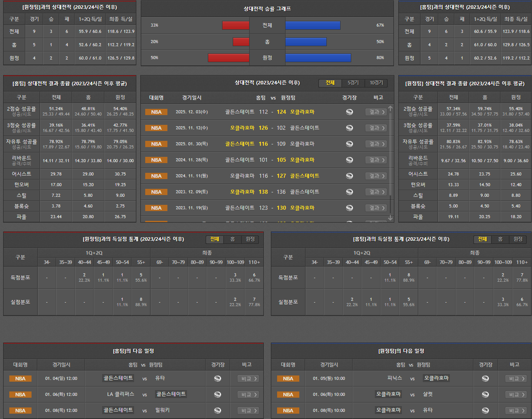The image size is (532, 419).
Task: Select 5경기 filter in head-to-head panel
Action: coord(353,83)
